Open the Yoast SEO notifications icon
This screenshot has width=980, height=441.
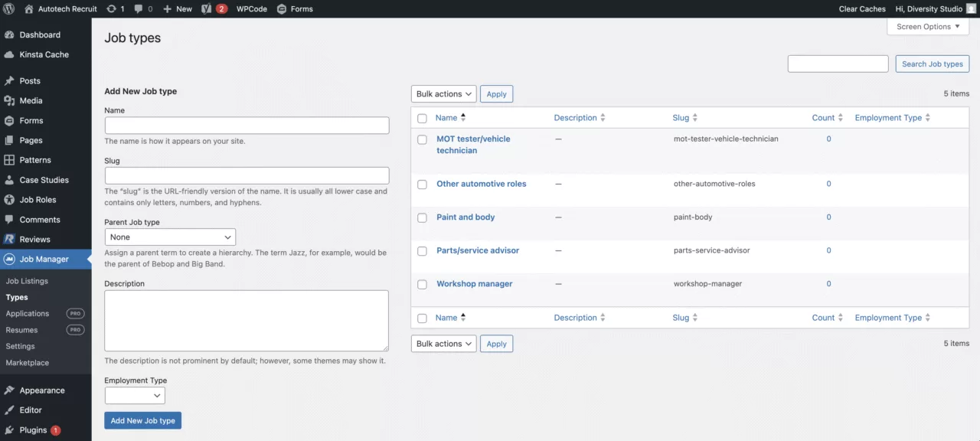[x=207, y=9]
